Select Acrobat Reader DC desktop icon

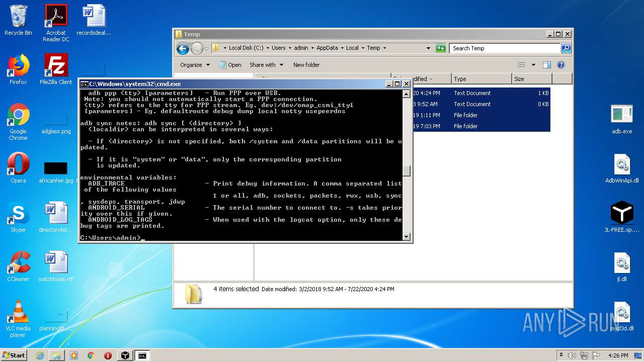point(56,23)
